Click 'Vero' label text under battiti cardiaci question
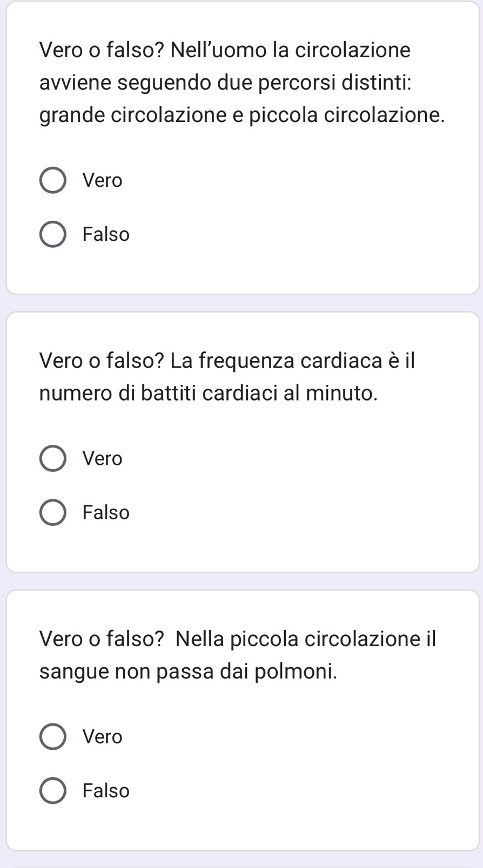483x868 pixels. click(x=103, y=459)
